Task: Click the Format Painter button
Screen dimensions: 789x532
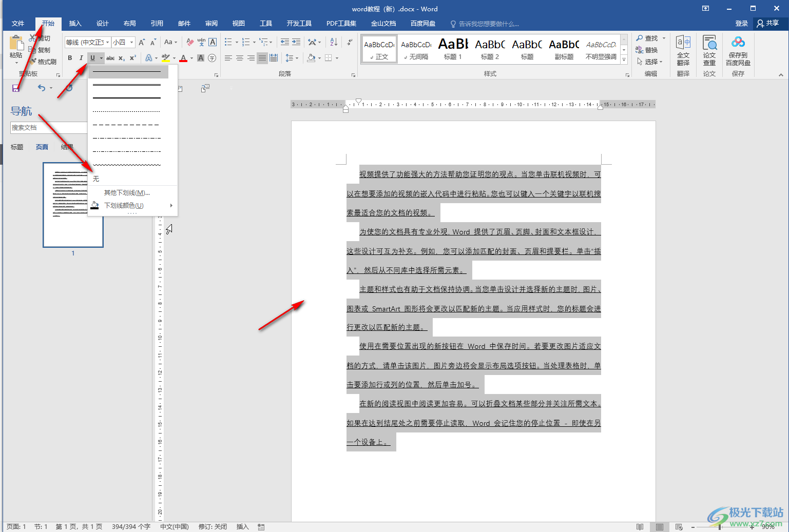Action: pos(43,62)
